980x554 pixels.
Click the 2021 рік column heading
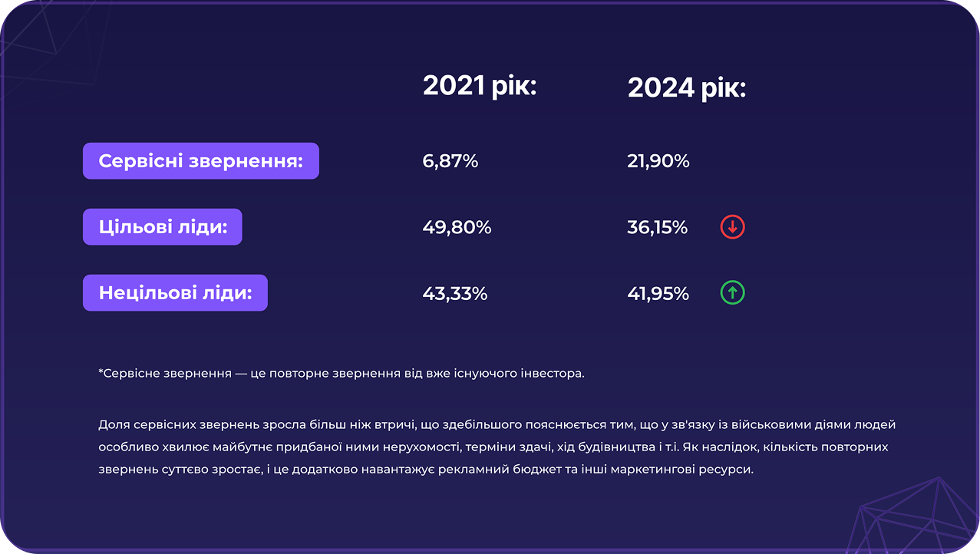coord(480,86)
